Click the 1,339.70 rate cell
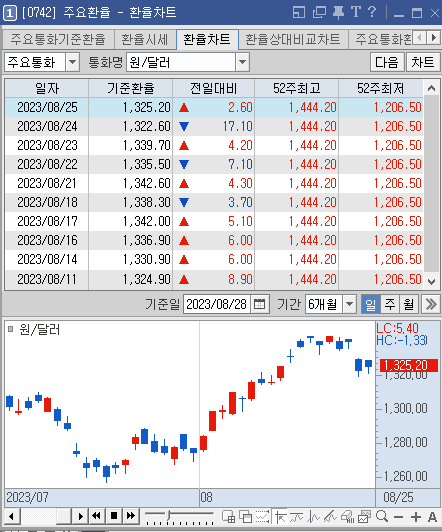The height and width of the screenshot is (532, 442). pyautogui.click(x=131, y=146)
